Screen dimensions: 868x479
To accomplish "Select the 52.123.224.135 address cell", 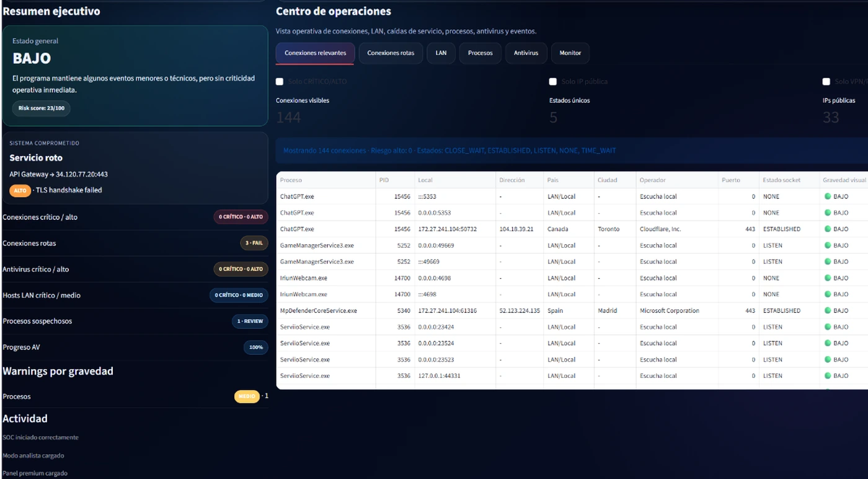I will tap(520, 310).
